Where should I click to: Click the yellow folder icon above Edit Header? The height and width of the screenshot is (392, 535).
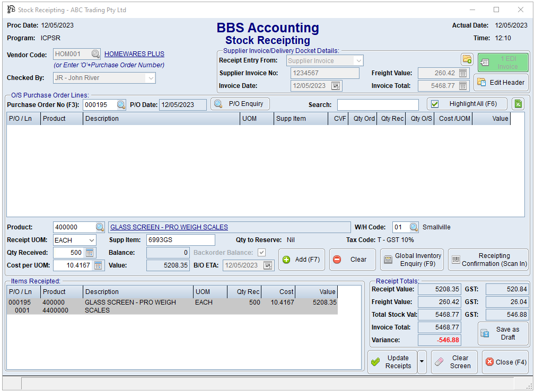(467, 59)
